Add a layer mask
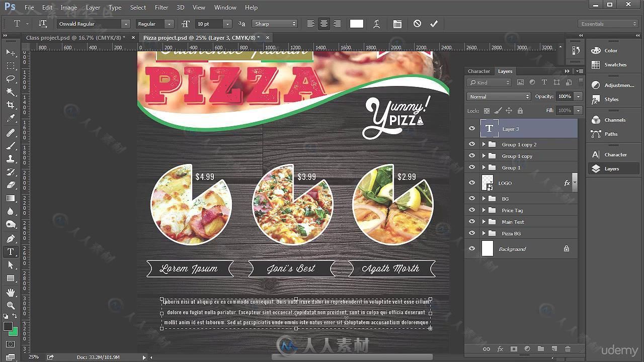Screen dimensions: 644x362 (x=514, y=348)
